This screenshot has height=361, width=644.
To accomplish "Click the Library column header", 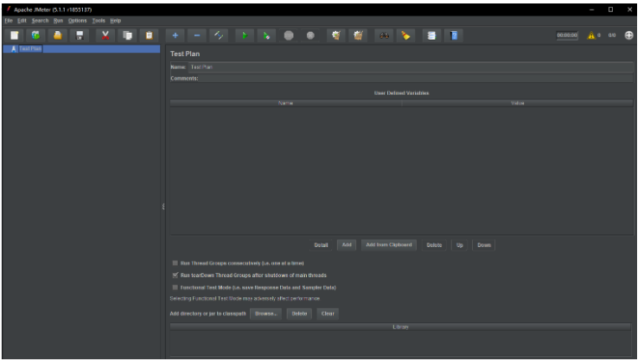I will pyautogui.click(x=400, y=327).
